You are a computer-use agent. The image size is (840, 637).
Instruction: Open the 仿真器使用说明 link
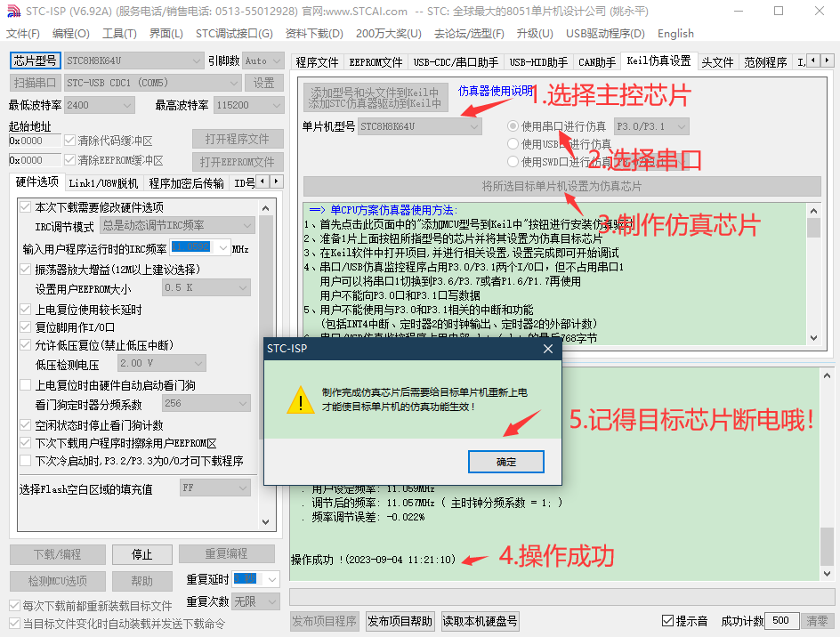tap(496, 91)
